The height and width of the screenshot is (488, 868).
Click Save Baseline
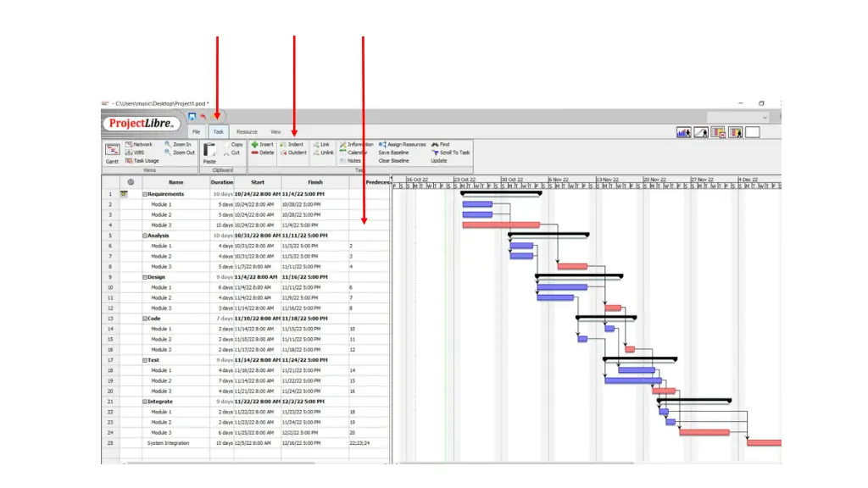(x=393, y=152)
